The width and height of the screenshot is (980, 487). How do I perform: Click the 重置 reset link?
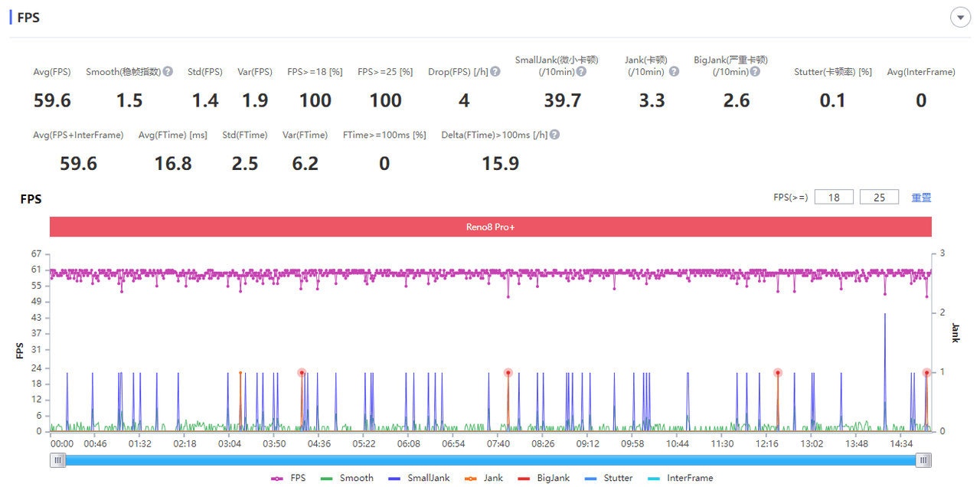coord(921,198)
